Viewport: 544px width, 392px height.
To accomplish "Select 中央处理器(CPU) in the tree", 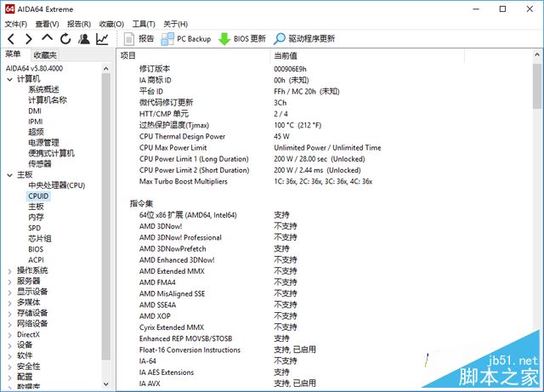I will [x=57, y=185].
